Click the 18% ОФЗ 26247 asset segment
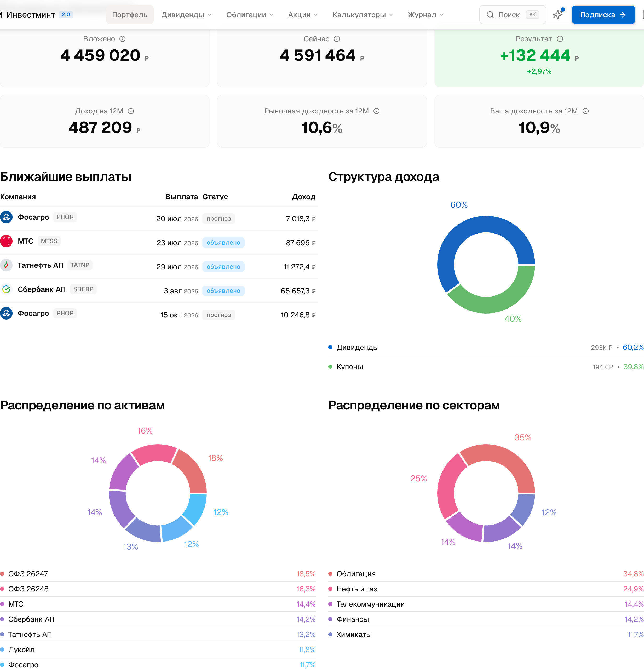 pyautogui.click(x=192, y=470)
